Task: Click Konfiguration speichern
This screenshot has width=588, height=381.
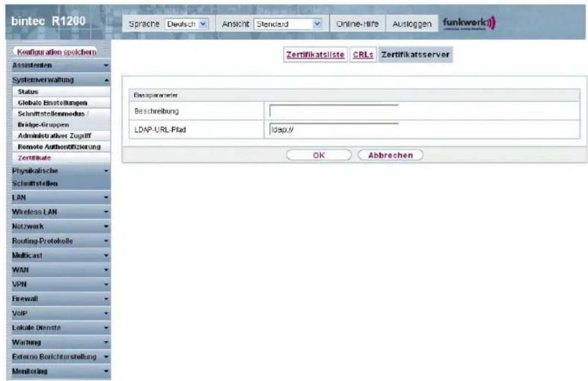Action: [57, 52]
